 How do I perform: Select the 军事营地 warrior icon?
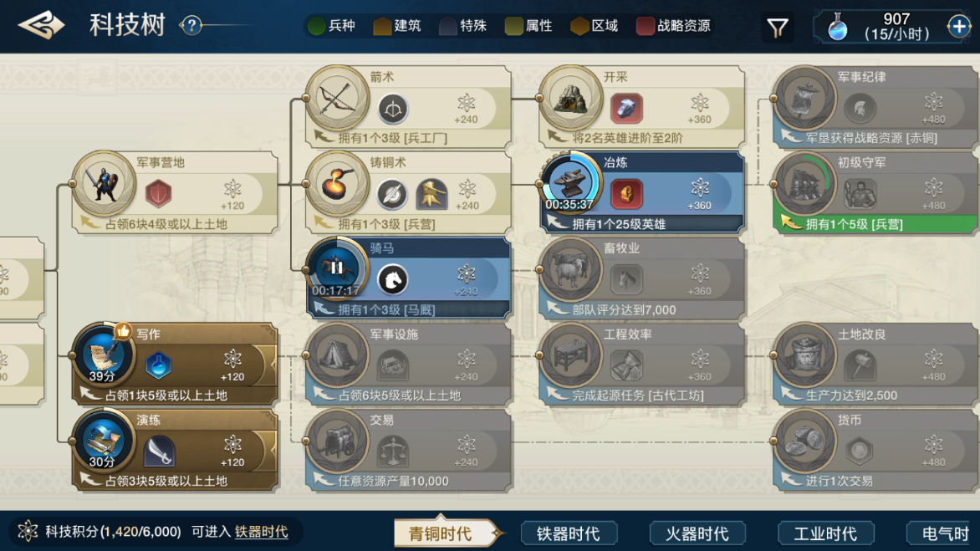tap(104, 184)
